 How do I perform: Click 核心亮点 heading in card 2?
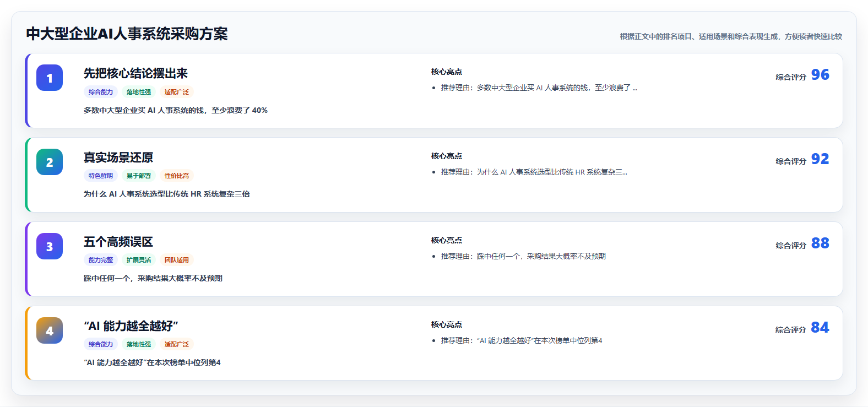tap(447, 156)
